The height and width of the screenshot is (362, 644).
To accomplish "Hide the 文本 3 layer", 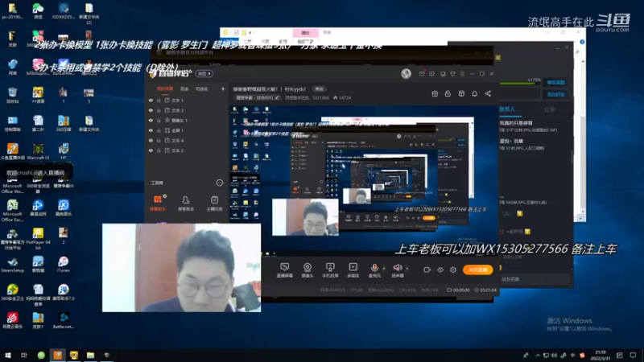I will point(151,110).
